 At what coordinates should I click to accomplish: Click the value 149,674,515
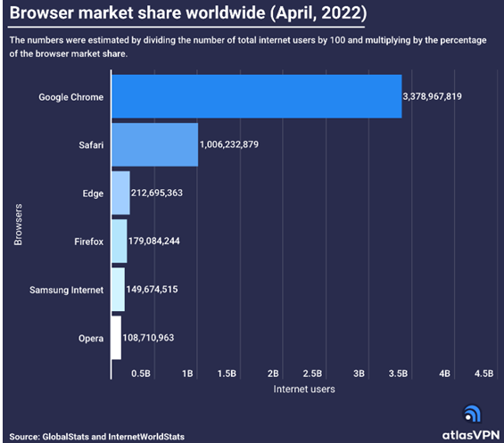[152, 290]
